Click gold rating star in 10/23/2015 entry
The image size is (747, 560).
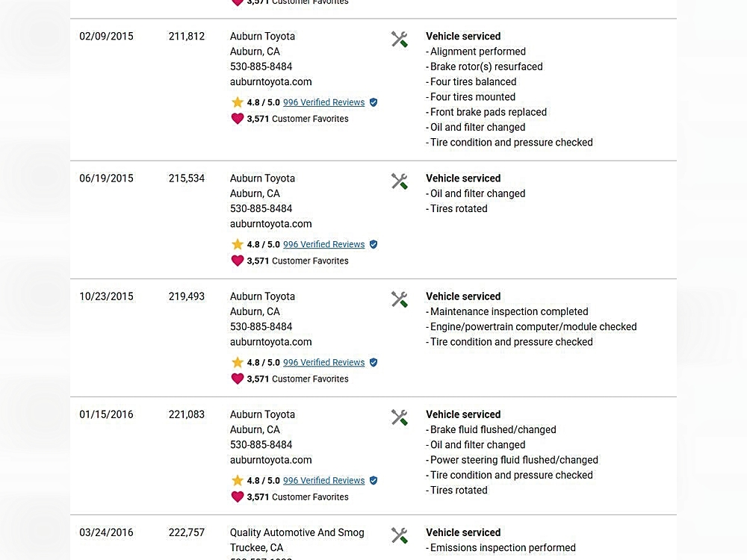coord(238,362)
